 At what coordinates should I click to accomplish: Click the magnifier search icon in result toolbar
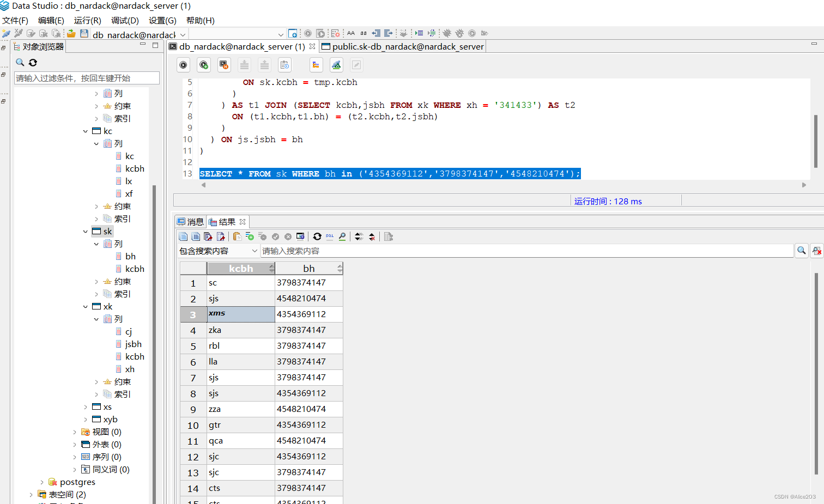342,236
